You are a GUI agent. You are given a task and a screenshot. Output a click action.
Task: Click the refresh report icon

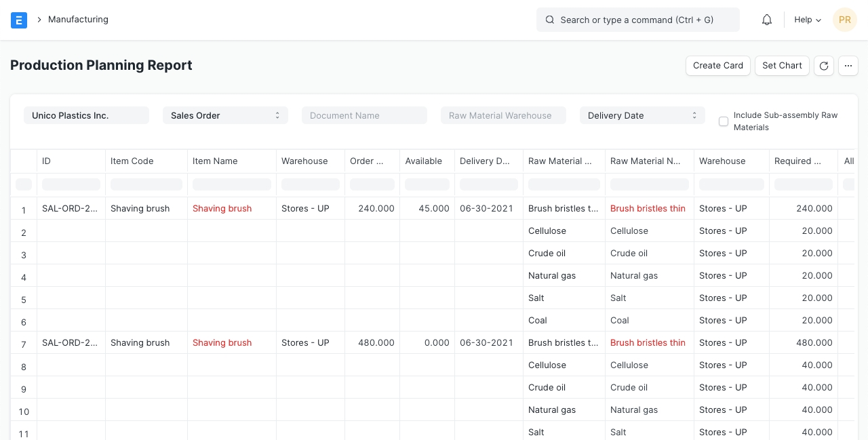click(823, 66)
